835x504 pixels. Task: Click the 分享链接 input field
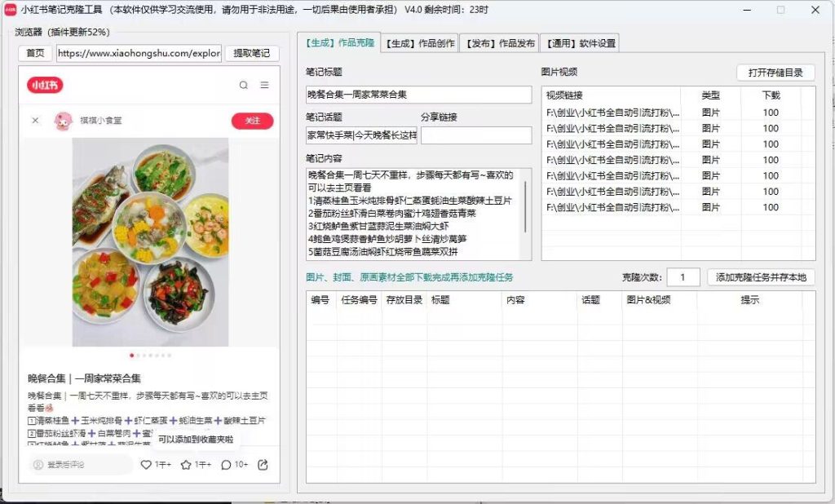tap(475, 135)
